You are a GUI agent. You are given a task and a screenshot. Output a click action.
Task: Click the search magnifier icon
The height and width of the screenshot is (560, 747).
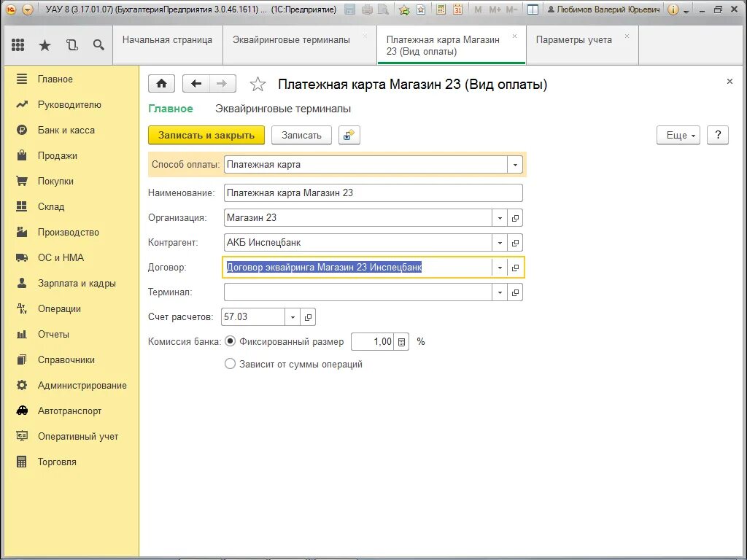pyautogui.click(x=98, y=45)
